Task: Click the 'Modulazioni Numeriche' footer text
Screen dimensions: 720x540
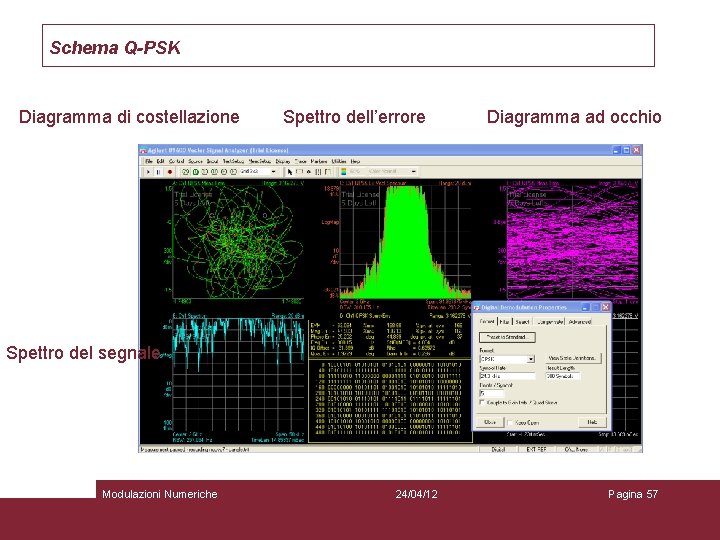Action: coord(160,494)
